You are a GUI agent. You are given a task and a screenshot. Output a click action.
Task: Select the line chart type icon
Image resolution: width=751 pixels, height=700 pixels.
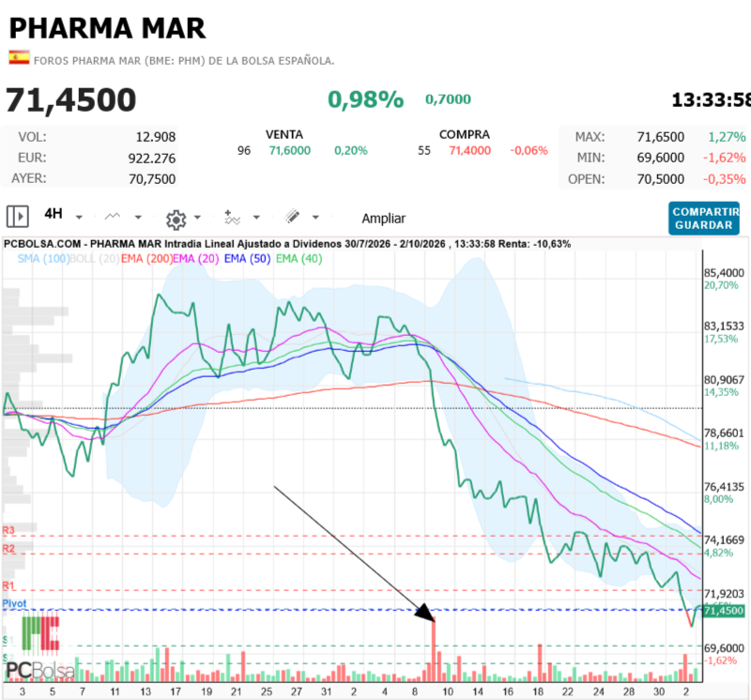(x=112, y=217)
